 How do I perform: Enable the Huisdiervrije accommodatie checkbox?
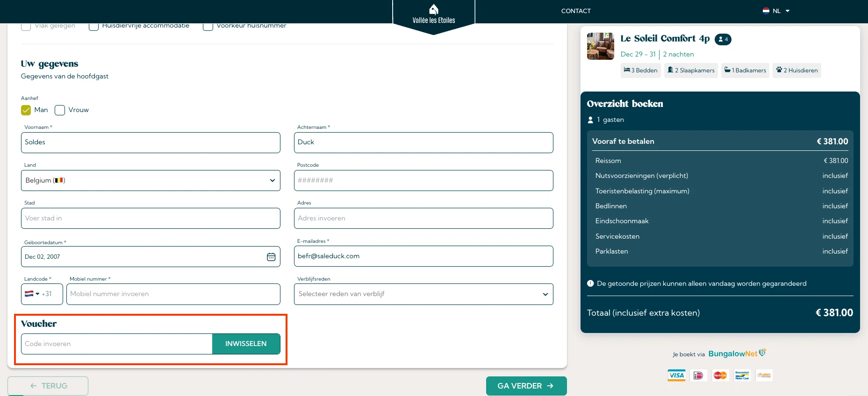(x=93, y=26)
